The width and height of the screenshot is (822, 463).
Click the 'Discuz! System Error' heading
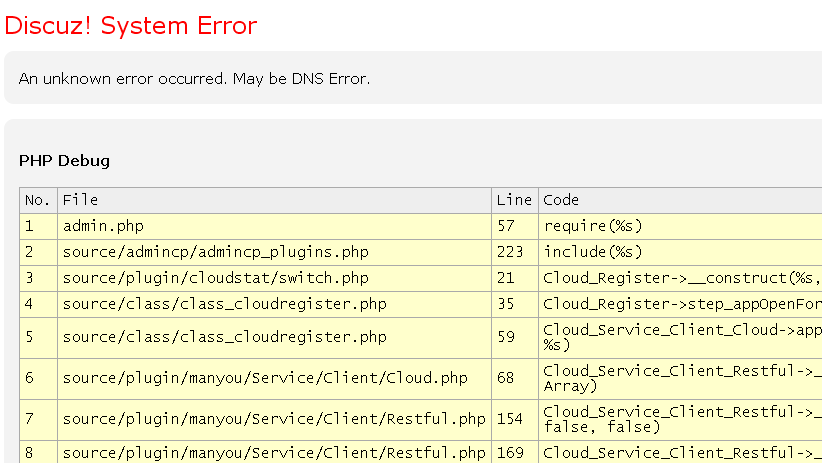[131, 25]
